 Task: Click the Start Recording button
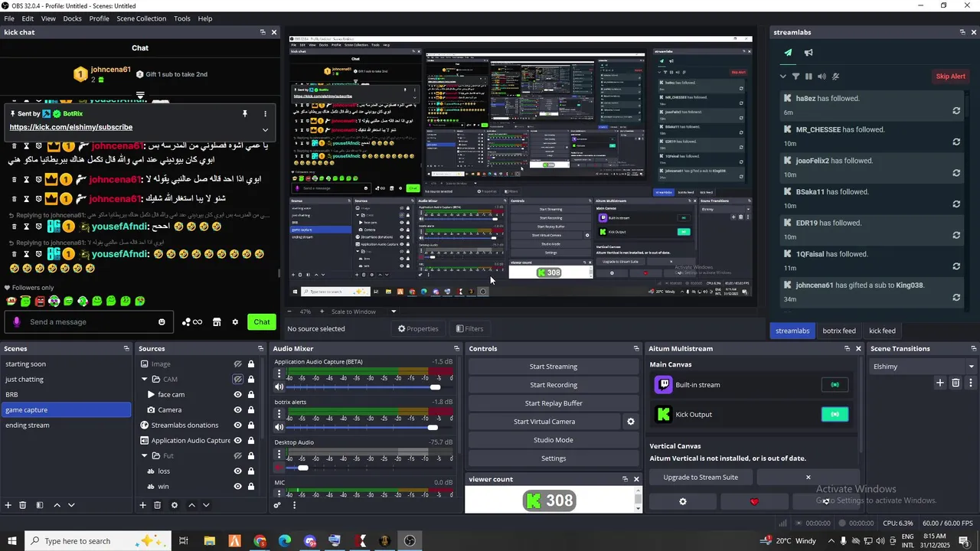(x=554, y=385)
